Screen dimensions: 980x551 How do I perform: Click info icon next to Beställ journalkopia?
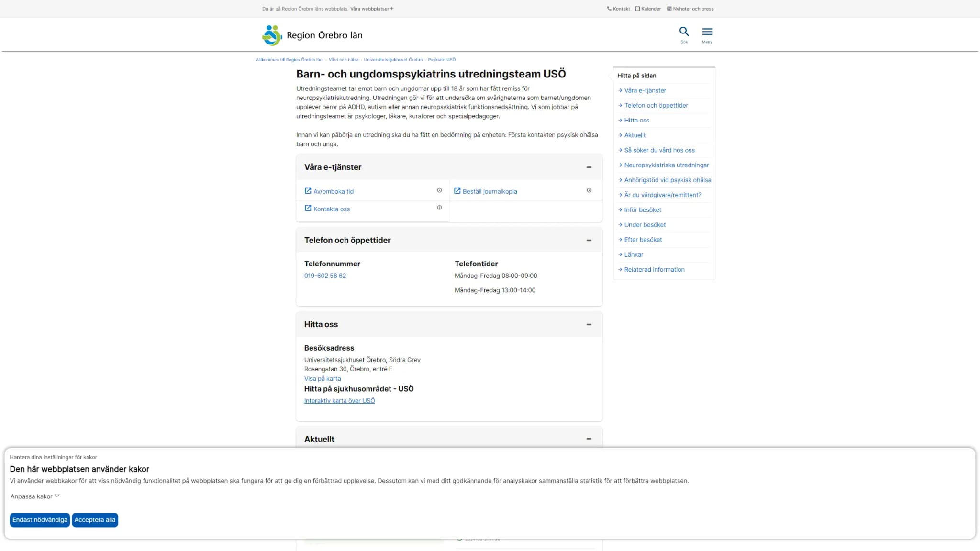(589, 190)
